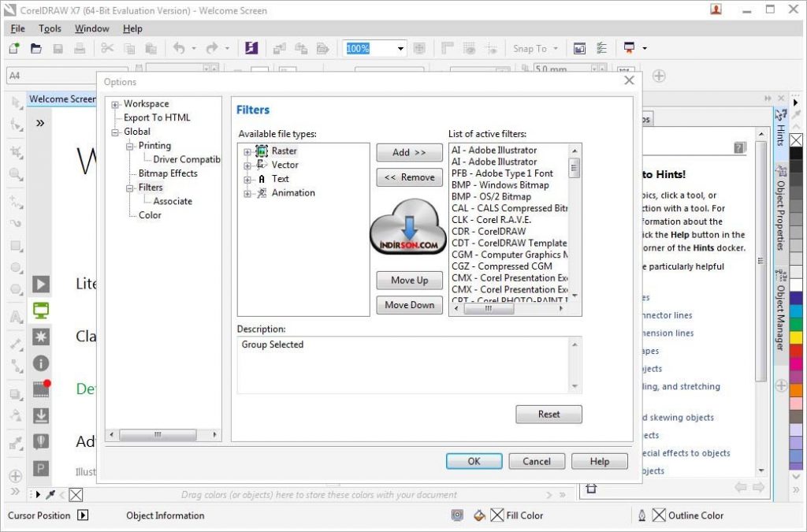Create a new document from the toolbar
Image resolution: width=807 pixels, height=532 pixels.
click(14, 48)
